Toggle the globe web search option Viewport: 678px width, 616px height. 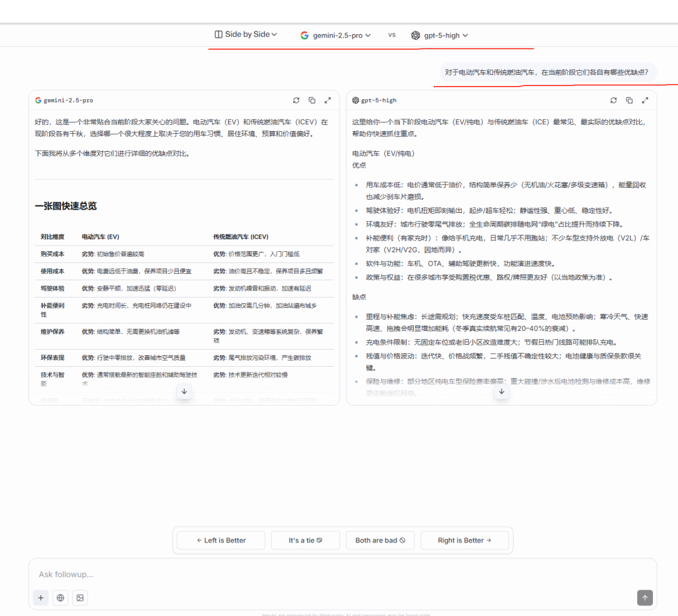point(60,598)
